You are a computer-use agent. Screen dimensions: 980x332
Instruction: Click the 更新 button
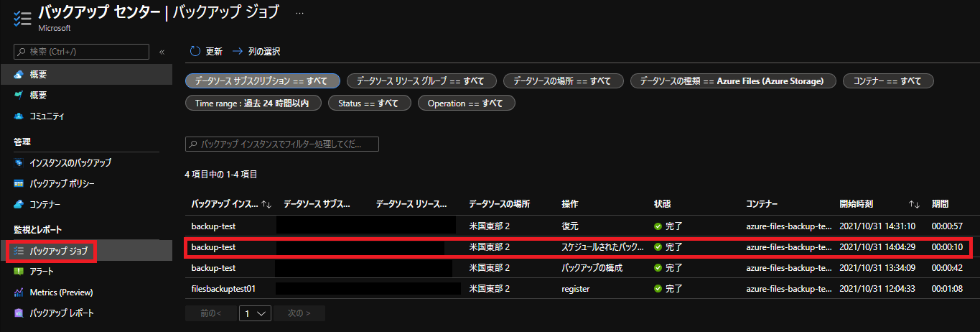tap(206, 52)
